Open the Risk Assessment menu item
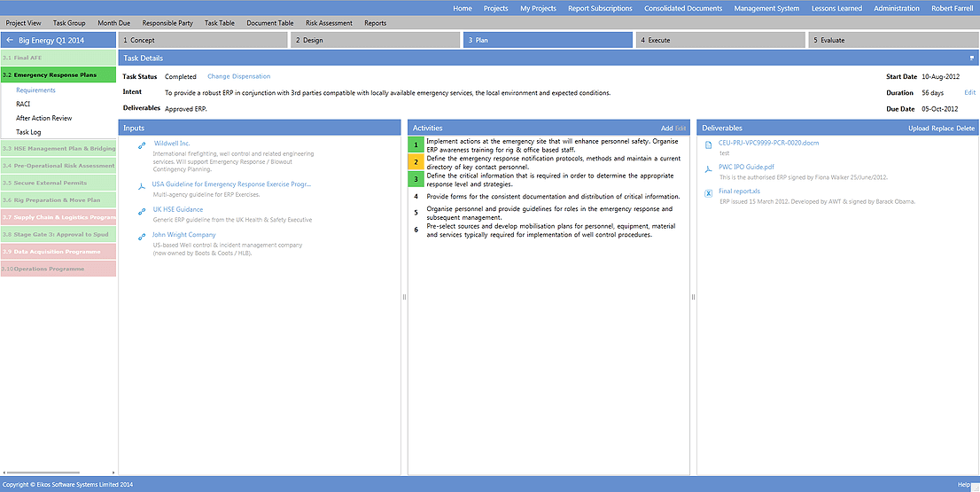The image size is (980, 492). coord(329,23)
